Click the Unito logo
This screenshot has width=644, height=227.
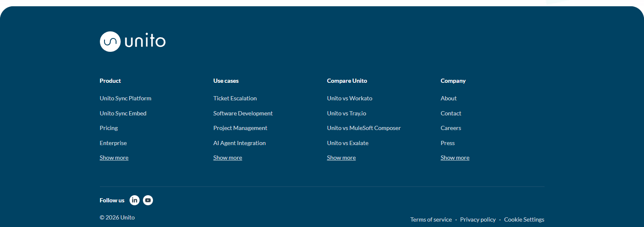tap(132, 41)
